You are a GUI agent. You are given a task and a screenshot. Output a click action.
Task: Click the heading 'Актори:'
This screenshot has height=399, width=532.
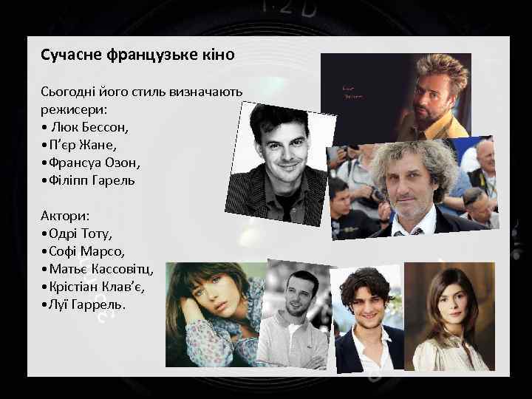click(65, 216)
